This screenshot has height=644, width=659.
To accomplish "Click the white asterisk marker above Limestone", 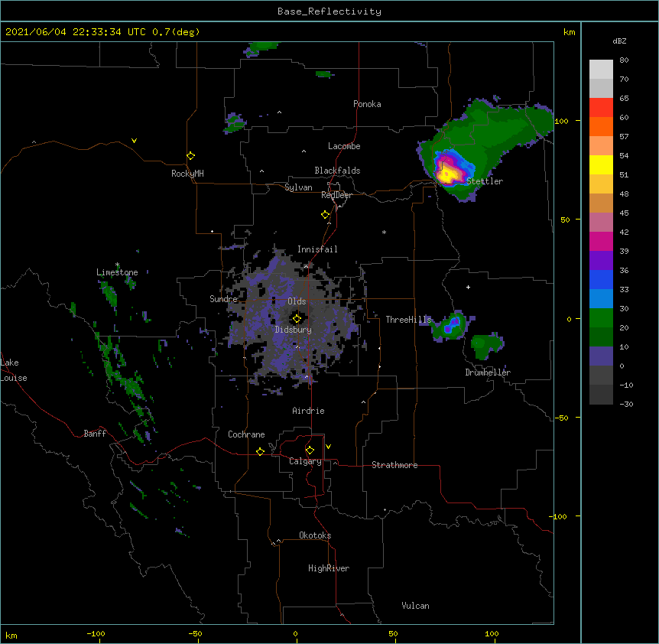I will coord(117,265).
